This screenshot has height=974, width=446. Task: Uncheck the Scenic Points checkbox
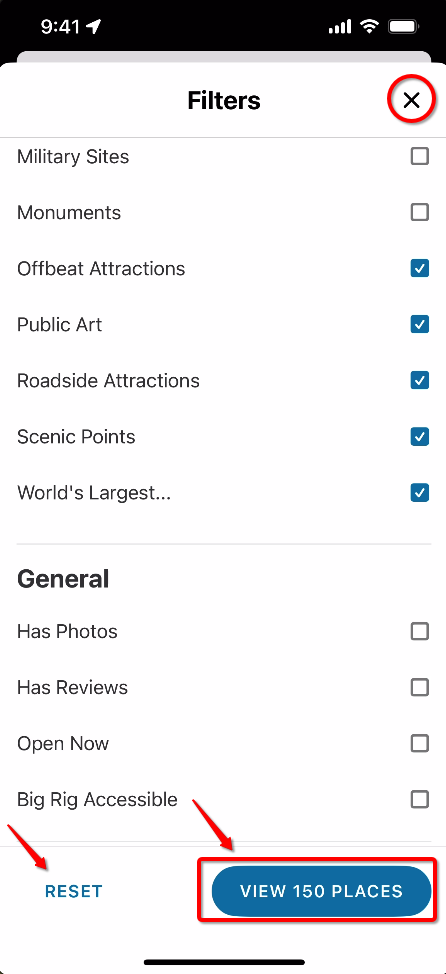(x=420, y=437)
